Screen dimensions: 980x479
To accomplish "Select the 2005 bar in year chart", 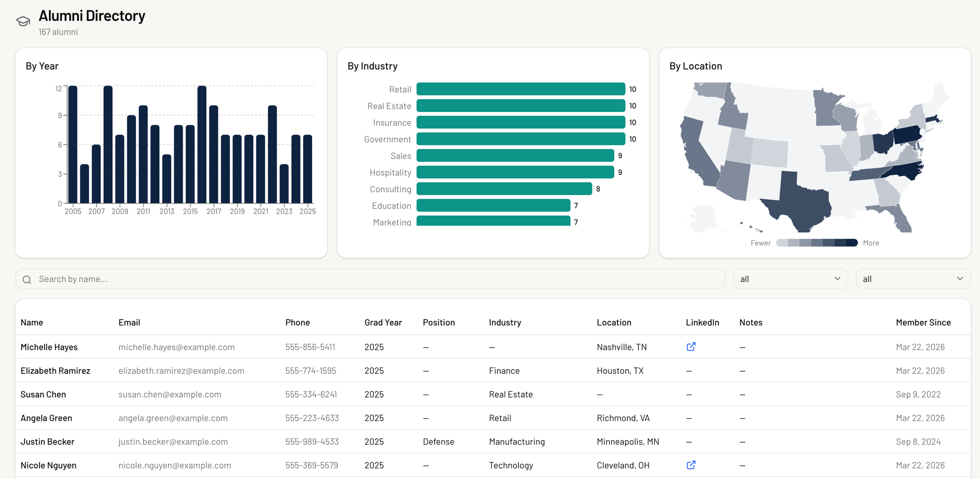I will tap(73, 145).
